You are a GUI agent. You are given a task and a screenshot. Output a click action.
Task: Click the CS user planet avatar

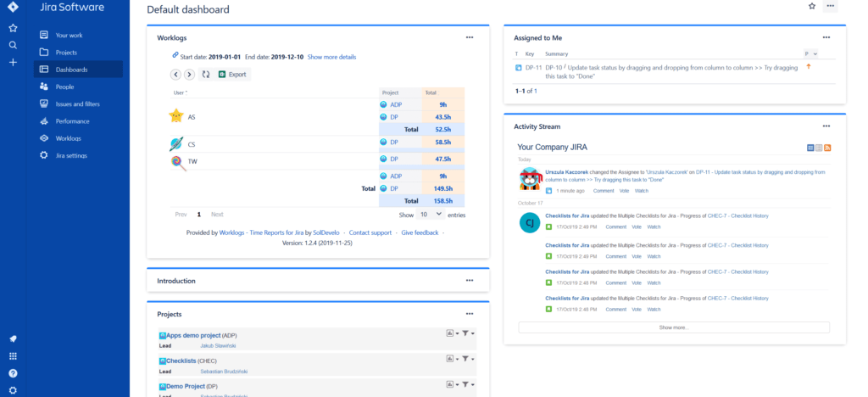tap(176, 144)
